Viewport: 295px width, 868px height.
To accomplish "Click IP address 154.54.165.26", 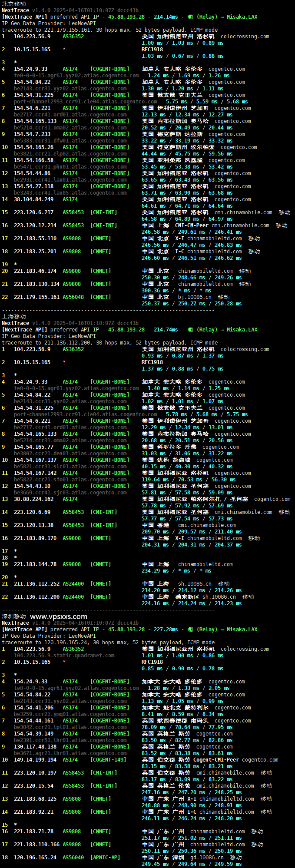I will pos(33,147).
